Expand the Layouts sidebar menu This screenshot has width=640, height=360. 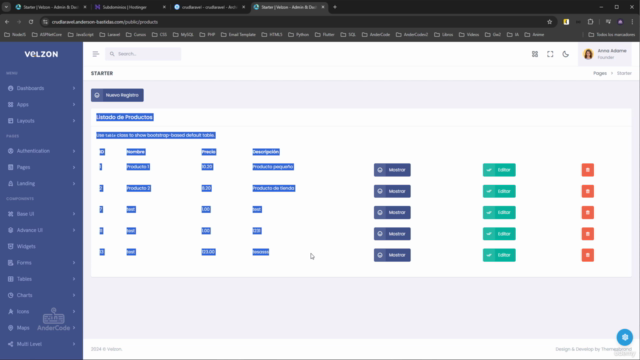click(x=41, y=121)
